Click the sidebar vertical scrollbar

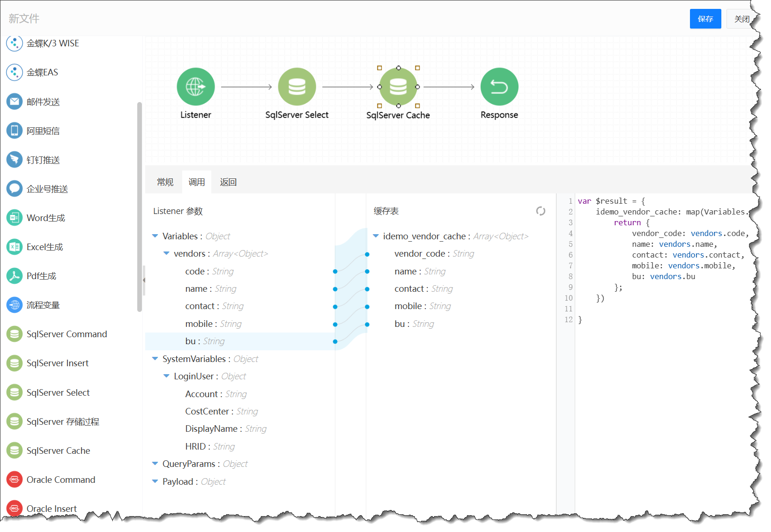(139, 206)
